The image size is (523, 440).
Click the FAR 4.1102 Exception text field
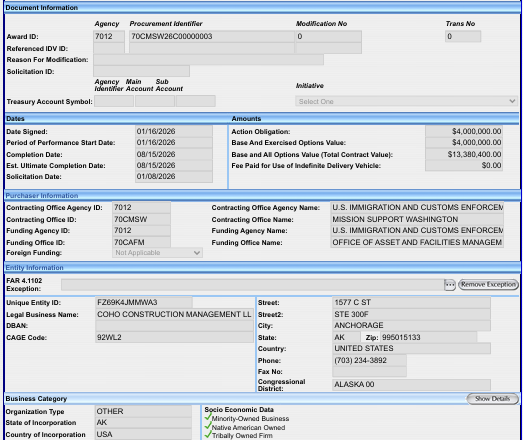point(252,285)
